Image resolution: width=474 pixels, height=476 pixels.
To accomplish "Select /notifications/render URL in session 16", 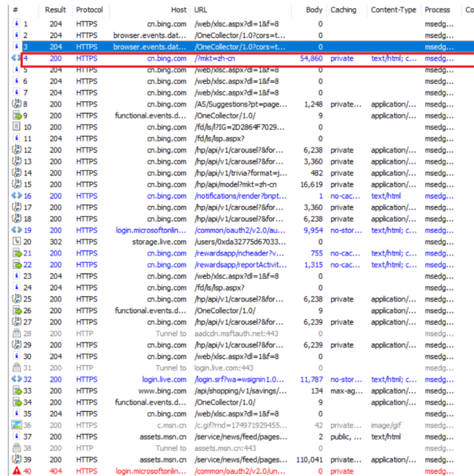I will (241, 196).
